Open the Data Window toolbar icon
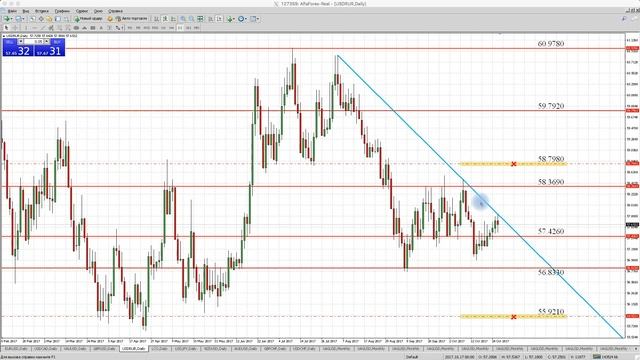This screenshot has width=640, height=360. 41,19
